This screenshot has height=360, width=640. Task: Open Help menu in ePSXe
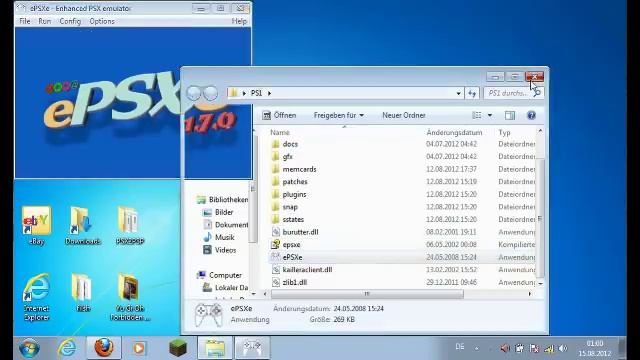click(x=239, y=21)
